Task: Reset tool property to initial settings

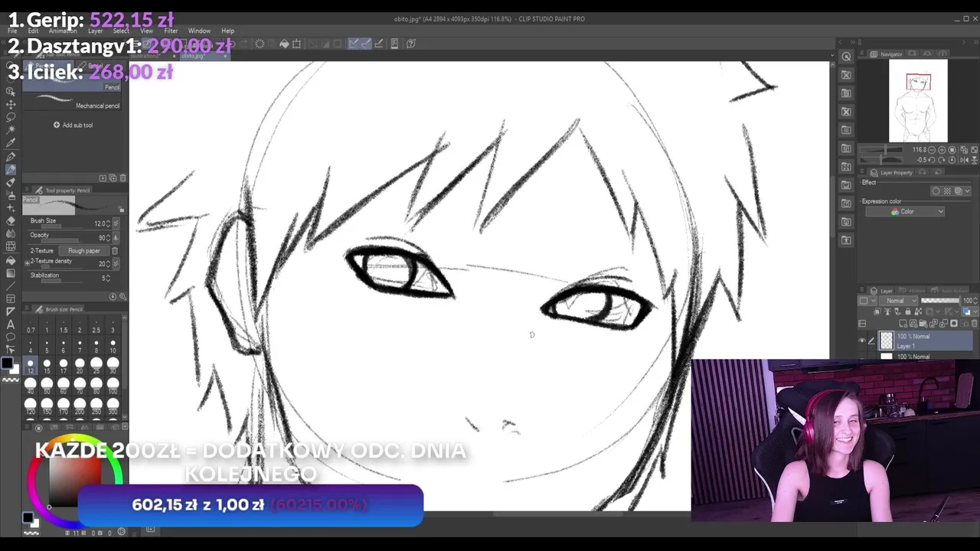Action: pyautogui.click(x=113, y=297)
